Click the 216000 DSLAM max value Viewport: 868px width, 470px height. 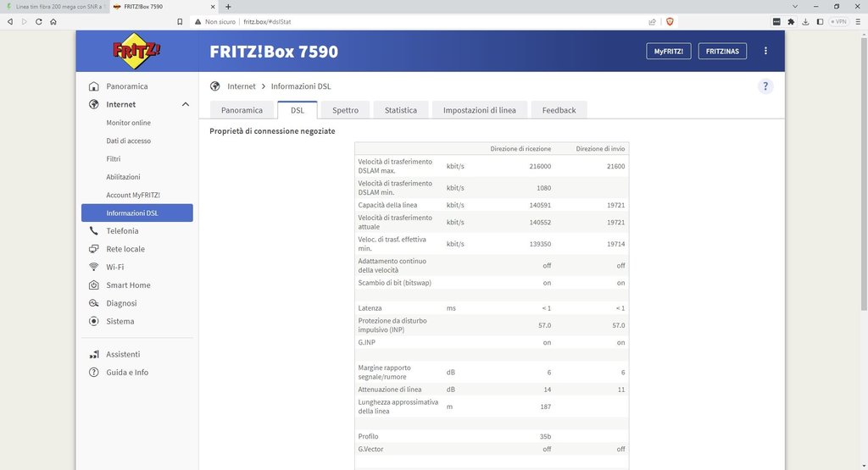540,166
